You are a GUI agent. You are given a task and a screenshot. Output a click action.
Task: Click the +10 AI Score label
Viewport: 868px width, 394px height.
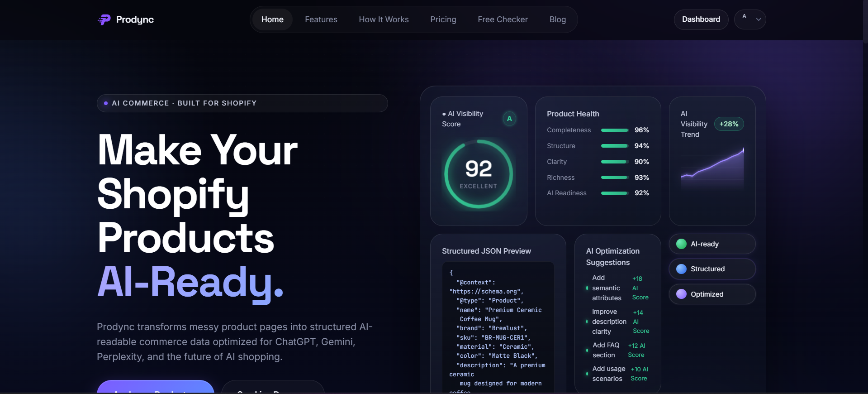640,374
